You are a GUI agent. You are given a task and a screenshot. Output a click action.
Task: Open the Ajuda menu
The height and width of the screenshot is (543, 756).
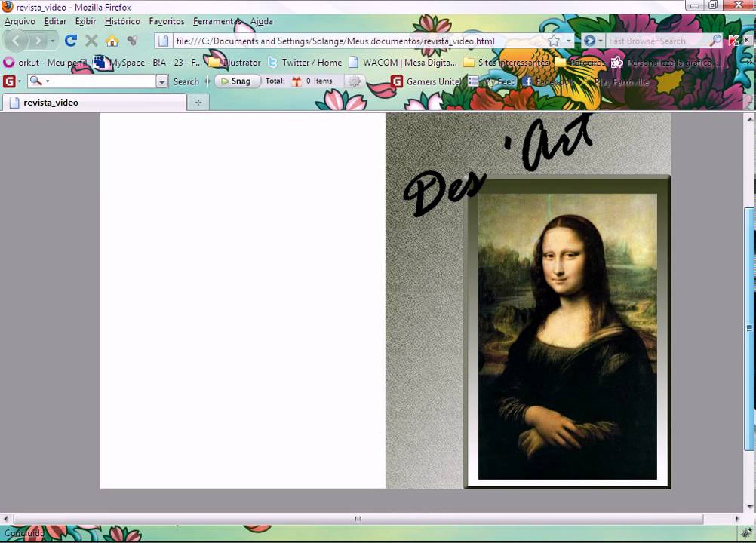pos(261,21)
